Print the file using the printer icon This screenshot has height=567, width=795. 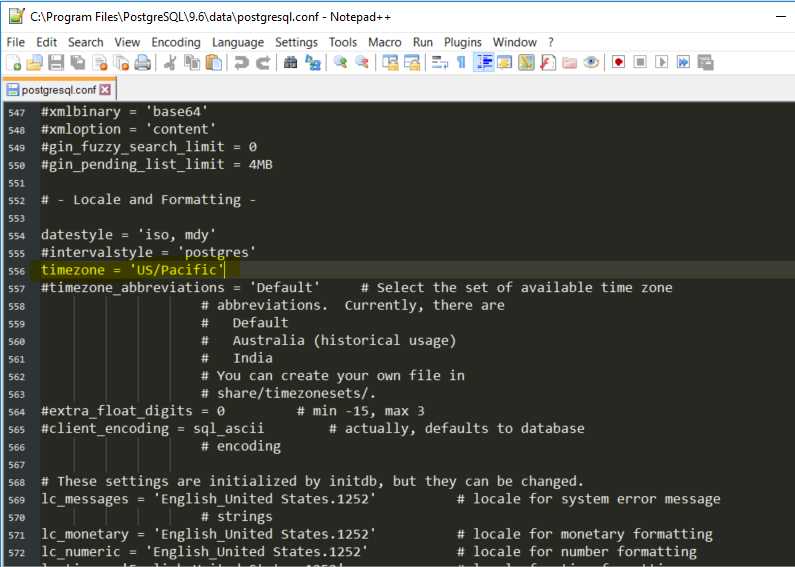142,62
